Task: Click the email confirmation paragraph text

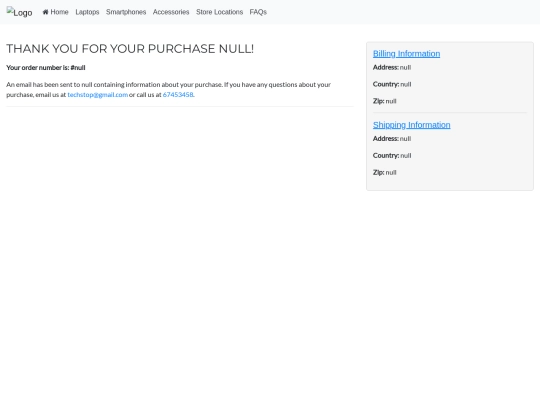Action: (x=168, y=90)
